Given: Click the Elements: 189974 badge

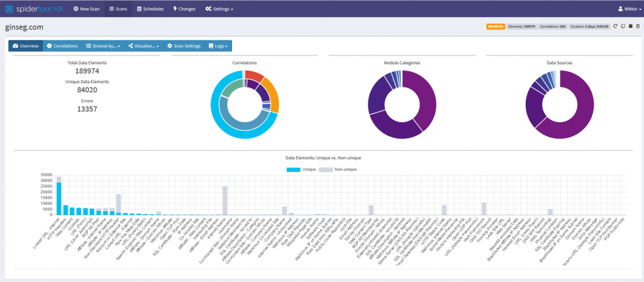Looking at the screenshot, I should coord(521,26).
